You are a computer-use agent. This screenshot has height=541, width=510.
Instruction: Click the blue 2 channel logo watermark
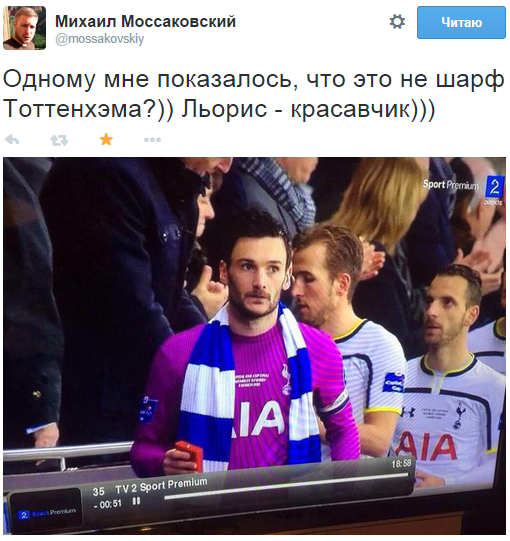494,187
